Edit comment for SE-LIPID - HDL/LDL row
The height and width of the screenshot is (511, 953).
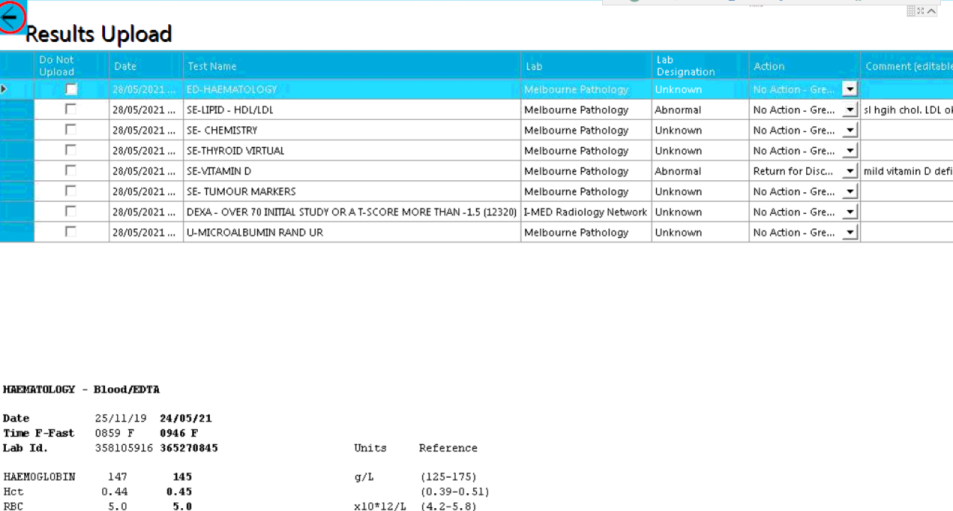[906, 110]
